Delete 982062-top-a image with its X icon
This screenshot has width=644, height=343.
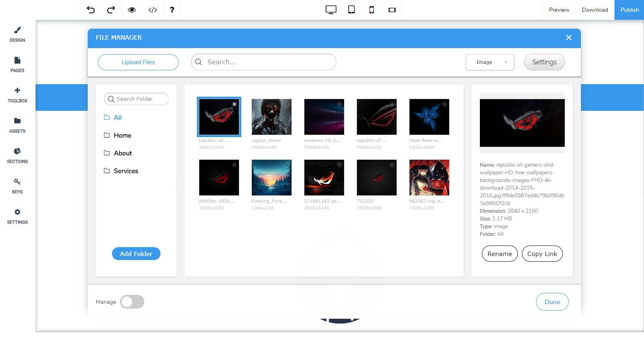click(x=445, y=165)
